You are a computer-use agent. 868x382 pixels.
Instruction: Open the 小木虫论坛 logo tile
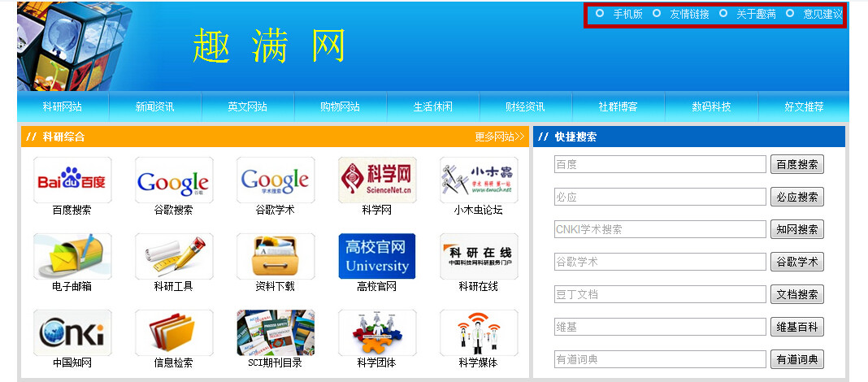[x=479, y=180]
